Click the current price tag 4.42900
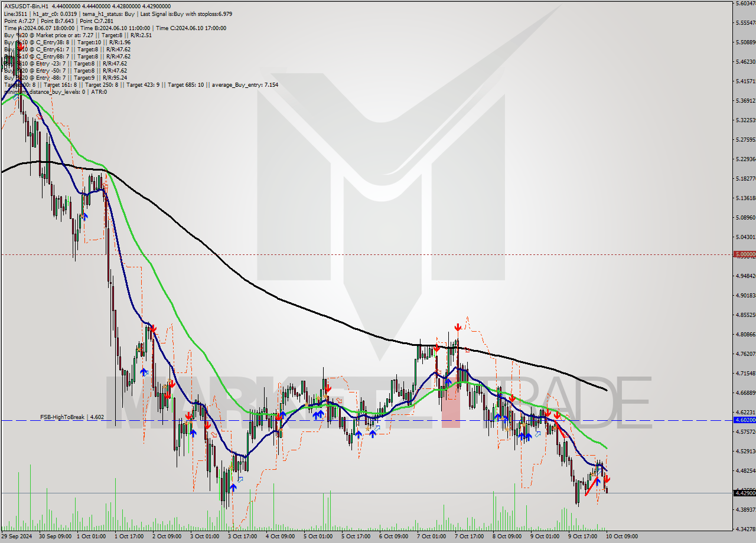756x543 pixels. coord(744,493)
